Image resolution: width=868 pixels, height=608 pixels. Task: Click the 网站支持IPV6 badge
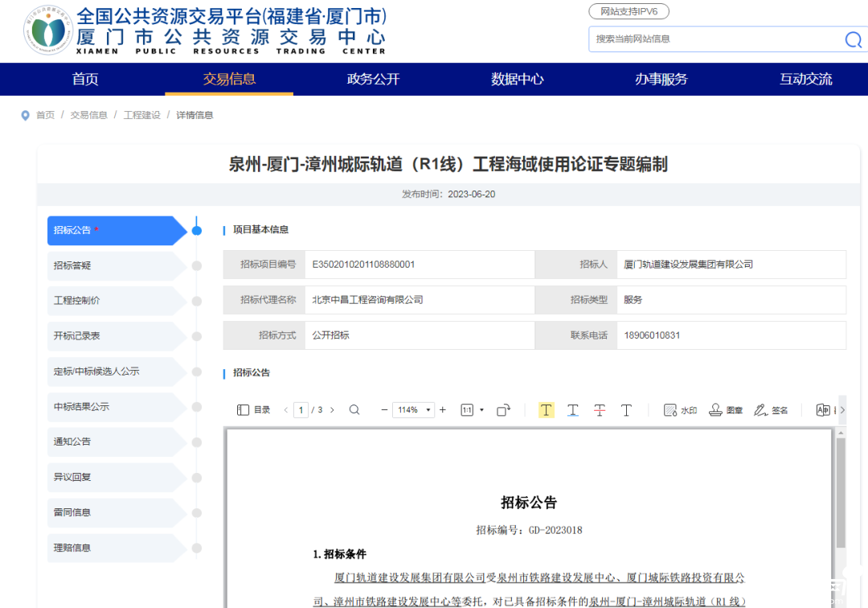point(628,11)
